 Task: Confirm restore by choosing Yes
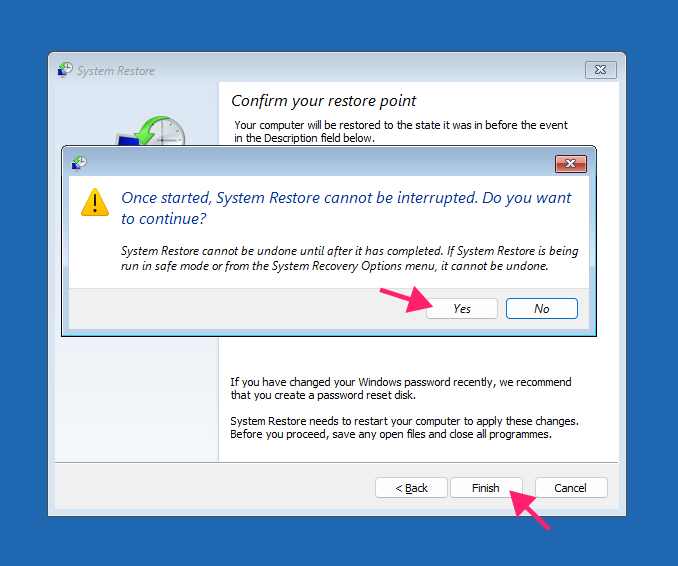click(x=462, y=309)
